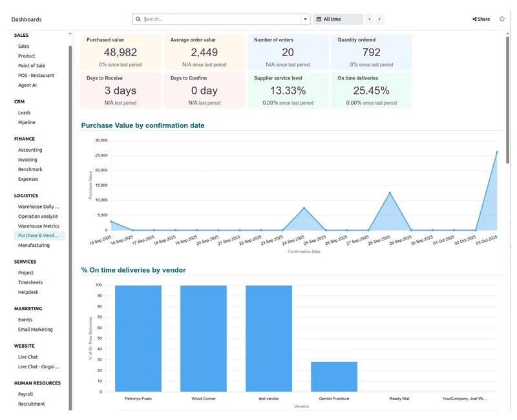Open the Benchmark dashboard

(x=30, y=169)
